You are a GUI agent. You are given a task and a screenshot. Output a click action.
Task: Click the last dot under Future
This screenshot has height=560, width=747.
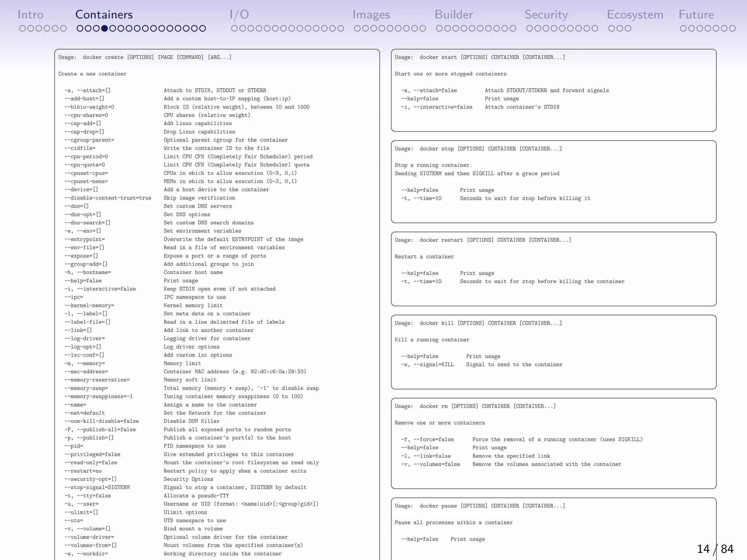tap(732, 28)
